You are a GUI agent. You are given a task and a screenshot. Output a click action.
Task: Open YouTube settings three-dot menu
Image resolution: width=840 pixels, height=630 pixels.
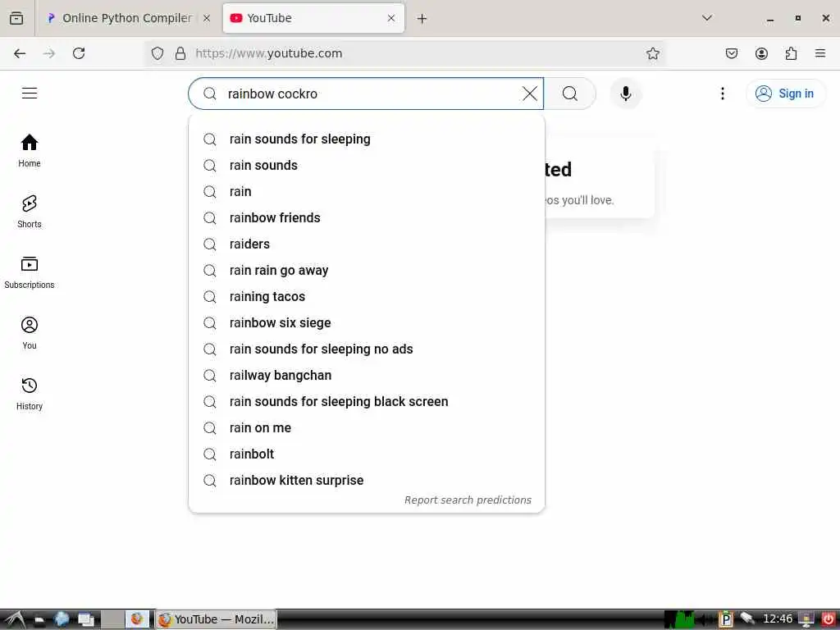[722, 94]
